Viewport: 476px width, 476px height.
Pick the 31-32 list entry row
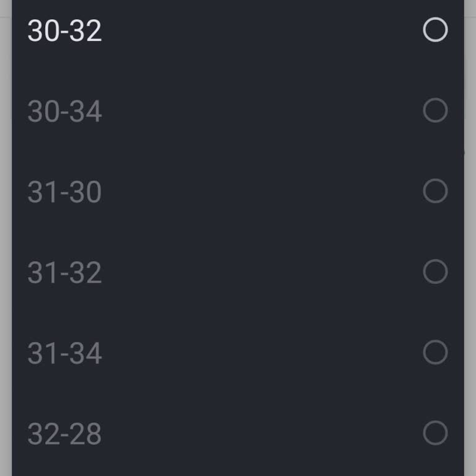click(x=238, y=271)
